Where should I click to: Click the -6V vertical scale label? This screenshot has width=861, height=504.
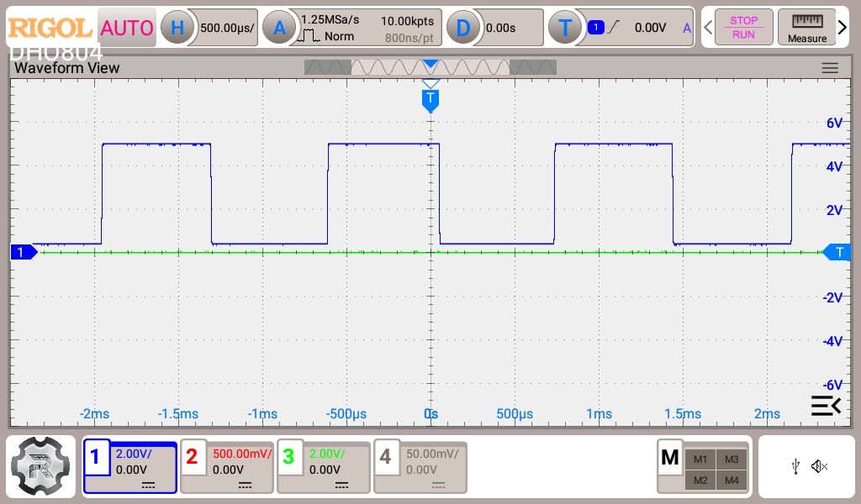[832, 385]
